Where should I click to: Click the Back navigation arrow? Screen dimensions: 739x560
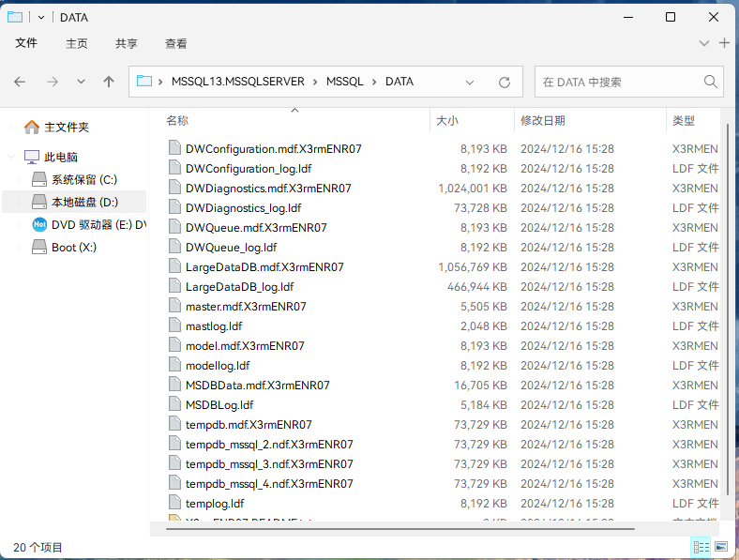20,82
